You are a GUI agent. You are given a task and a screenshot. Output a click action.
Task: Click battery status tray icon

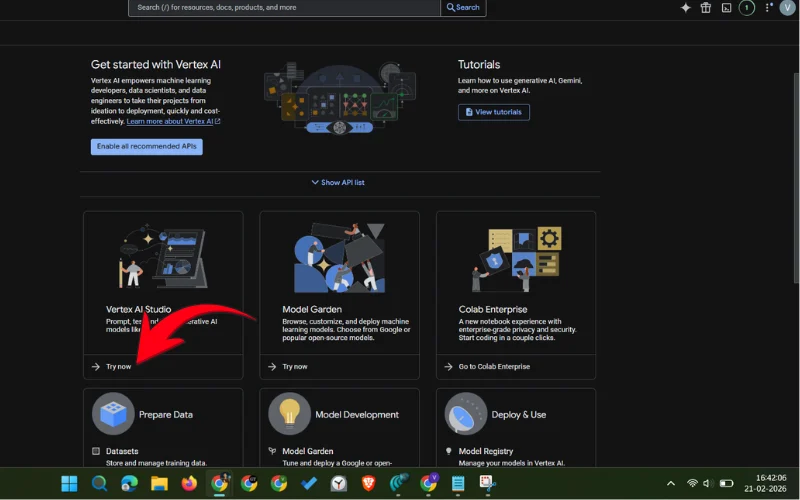[726, 484]
